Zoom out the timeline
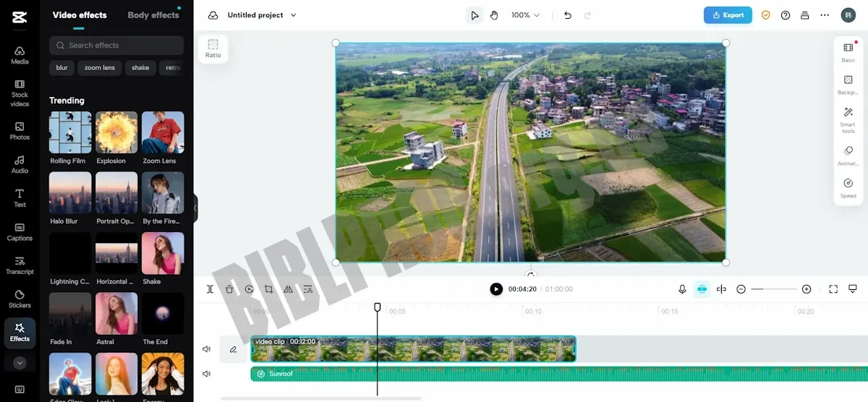 (x=741, y=289)
